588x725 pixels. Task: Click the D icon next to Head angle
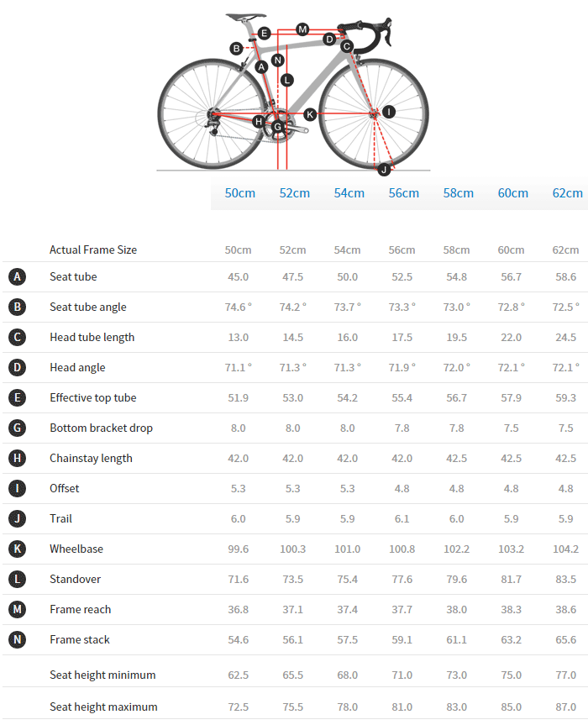coord(17,367)
